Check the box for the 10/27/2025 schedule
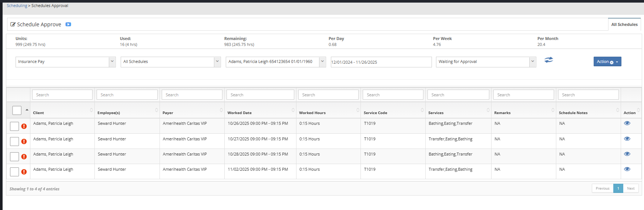This screenshot has height=210, width=644. (x=14, y=141)
